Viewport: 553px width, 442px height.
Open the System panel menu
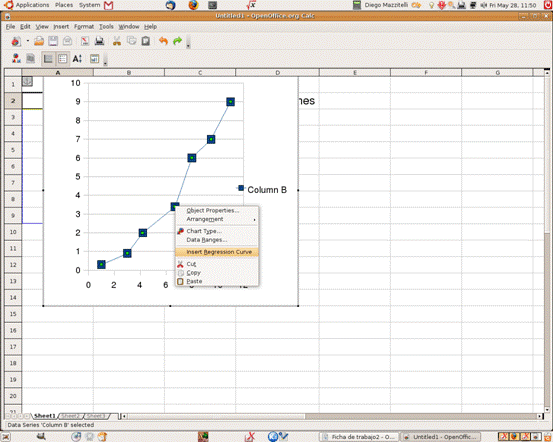[x=90, y=5]
